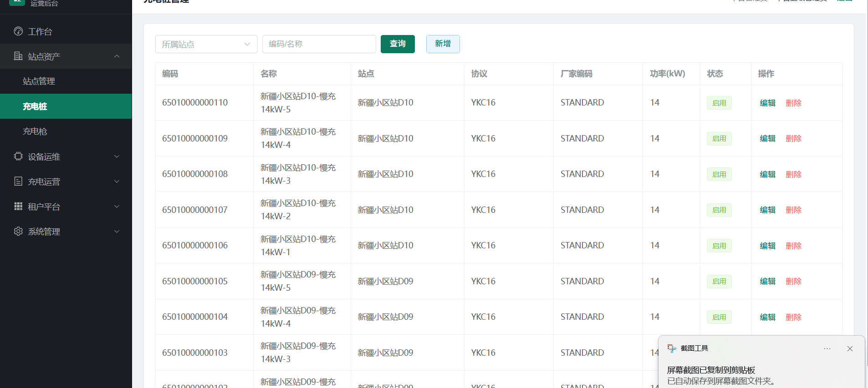Screen dimensions: 868x388
Task: Click 启用 status tag in row 65010000000110
Action: click(x=719, y=103)
